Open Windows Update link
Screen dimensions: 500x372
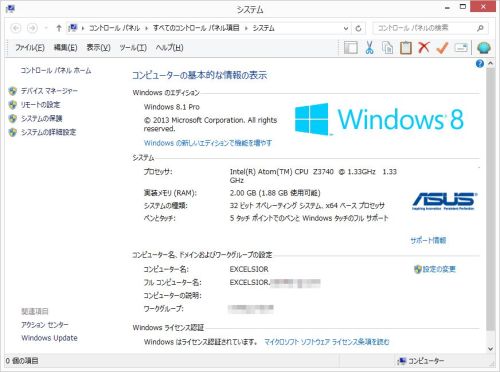(x=49, y=338)
